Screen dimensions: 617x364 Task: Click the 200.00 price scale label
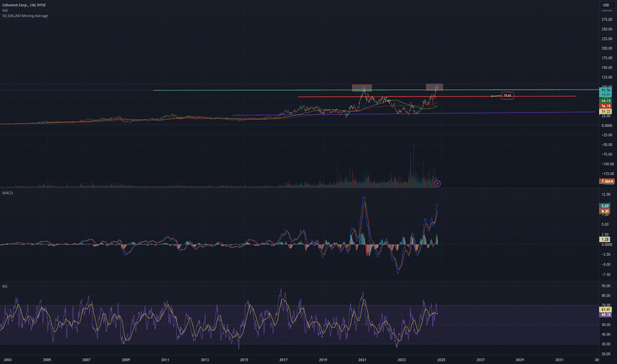click(x=607, y=48)
